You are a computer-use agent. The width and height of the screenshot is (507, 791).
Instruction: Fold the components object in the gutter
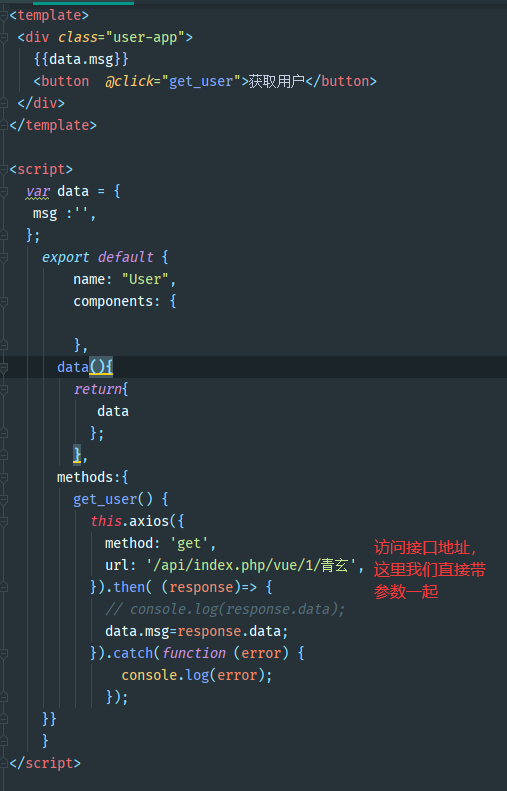pos(4,302)
